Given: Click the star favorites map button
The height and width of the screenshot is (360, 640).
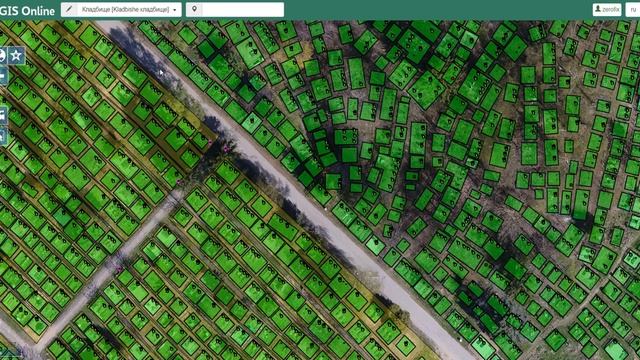Looking at the screenshot, I should [16, 55].
